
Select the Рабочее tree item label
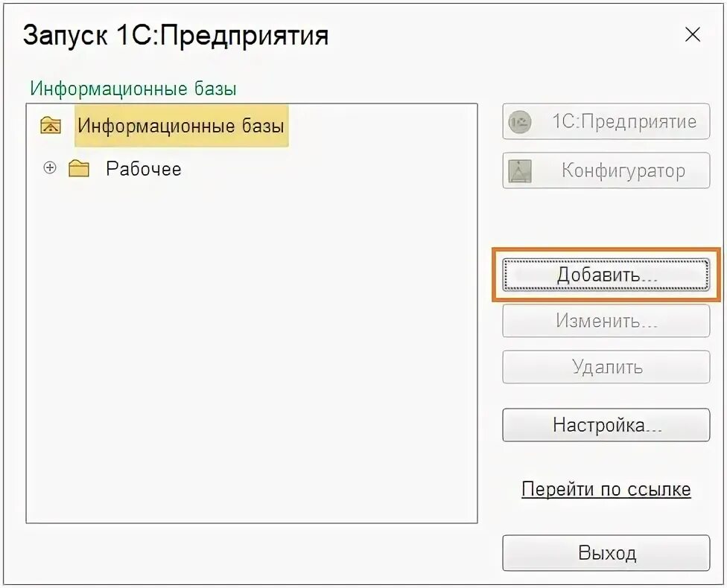coord(143,169)
